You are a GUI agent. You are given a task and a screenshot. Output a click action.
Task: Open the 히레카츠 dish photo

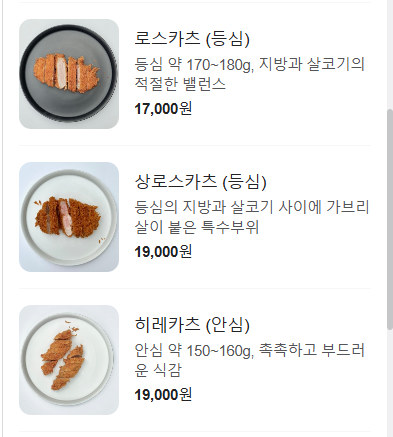coord(69,360)
